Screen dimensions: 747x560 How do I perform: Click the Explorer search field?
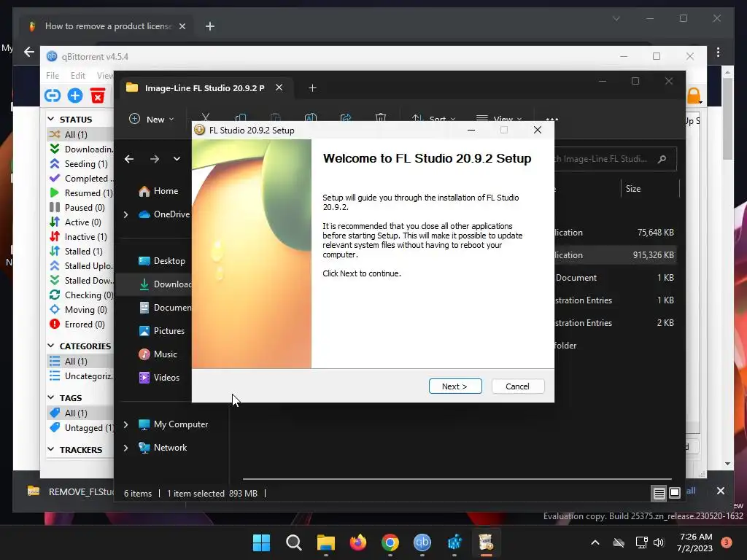tap(614, 159)
